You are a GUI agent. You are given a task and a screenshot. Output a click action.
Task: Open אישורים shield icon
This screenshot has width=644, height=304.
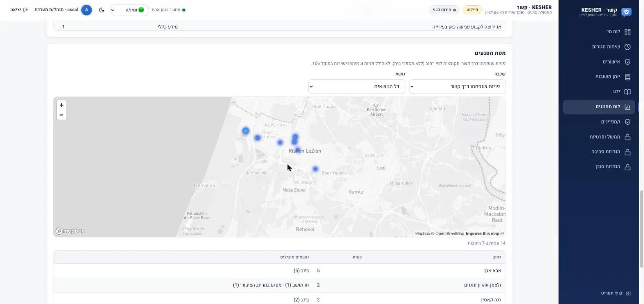click(x=627, y=62)
